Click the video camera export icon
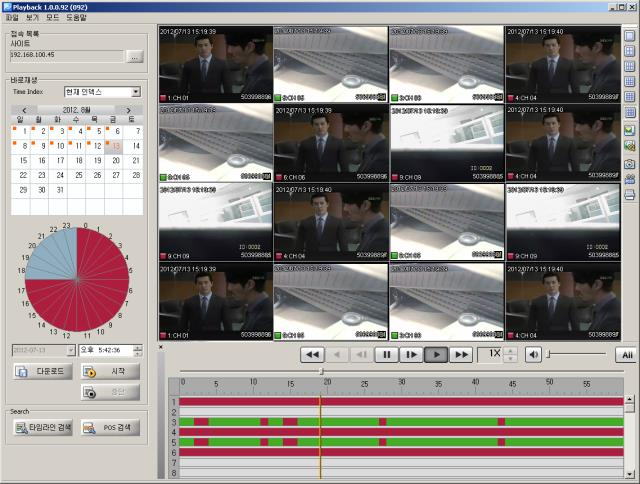Image resolution: width=640 pixels, height=484 pixels. click(629, 179)
